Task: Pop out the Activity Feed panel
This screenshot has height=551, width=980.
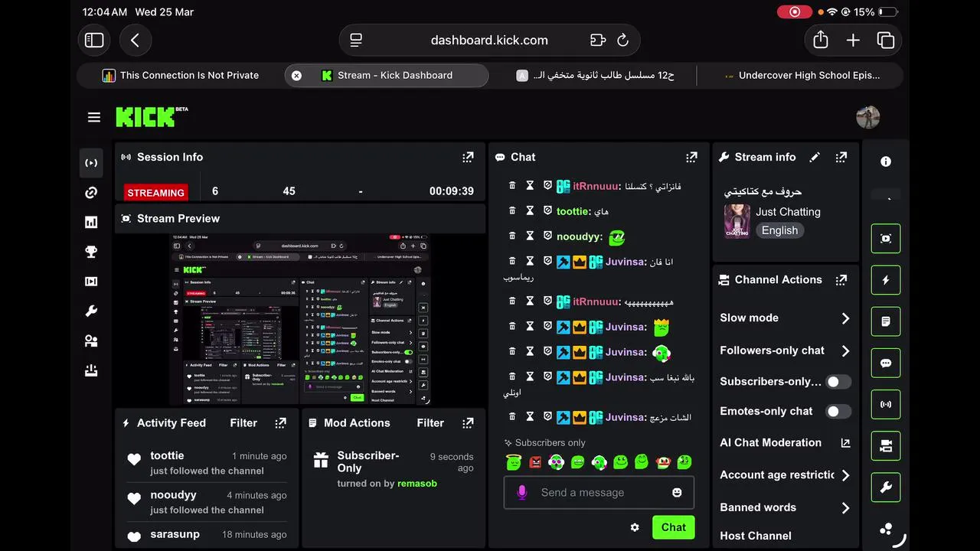Action: point(281,422)
